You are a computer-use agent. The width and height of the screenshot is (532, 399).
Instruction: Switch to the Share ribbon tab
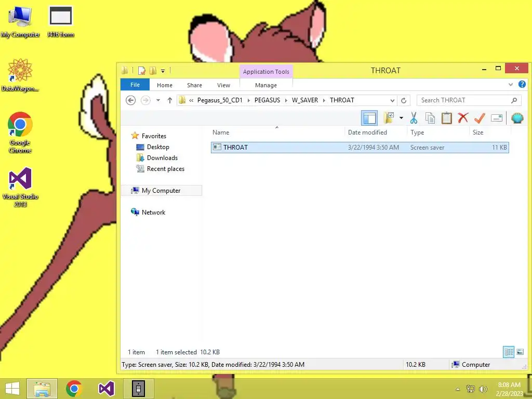click(x=194, y=85)
